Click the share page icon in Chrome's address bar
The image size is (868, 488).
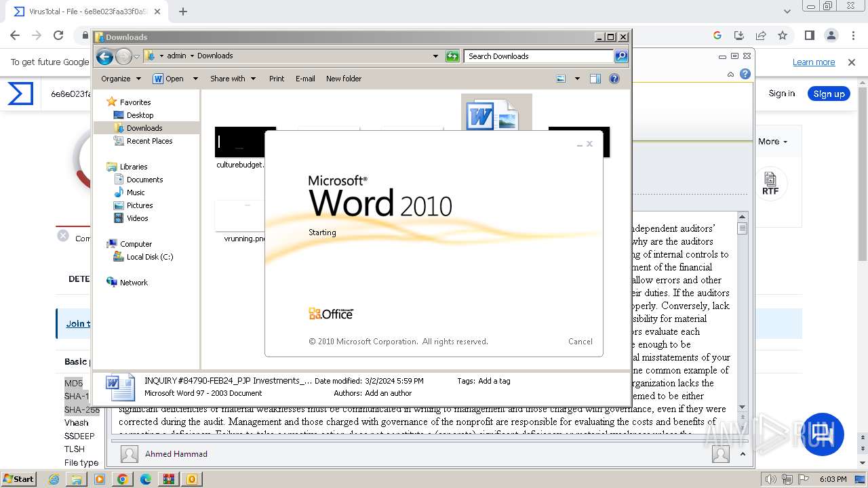click(761, 35)
